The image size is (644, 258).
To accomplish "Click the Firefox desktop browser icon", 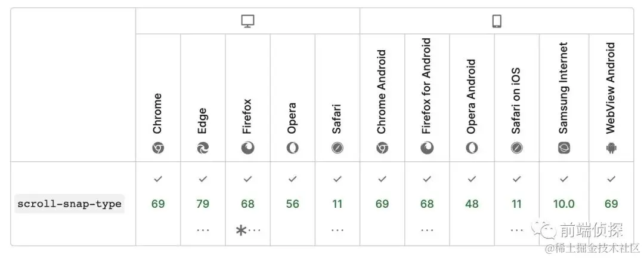I will [x=247, y=148].
